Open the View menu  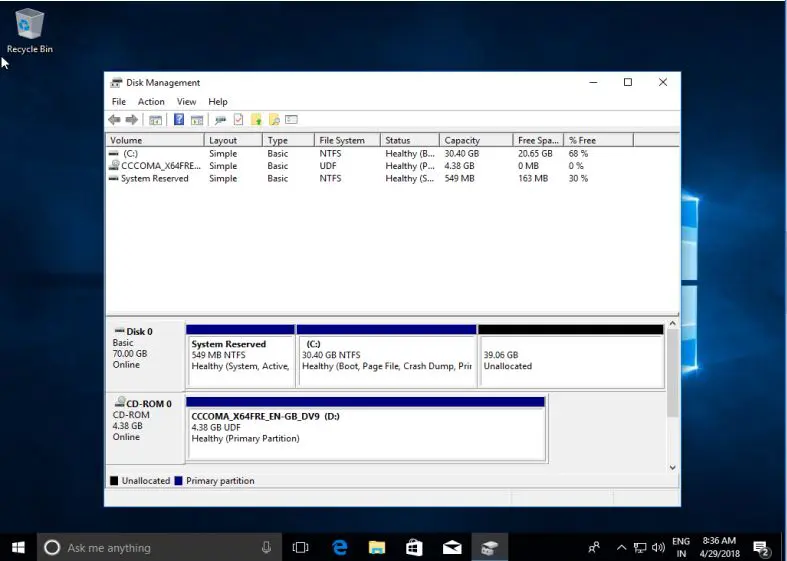coord(186,102)
